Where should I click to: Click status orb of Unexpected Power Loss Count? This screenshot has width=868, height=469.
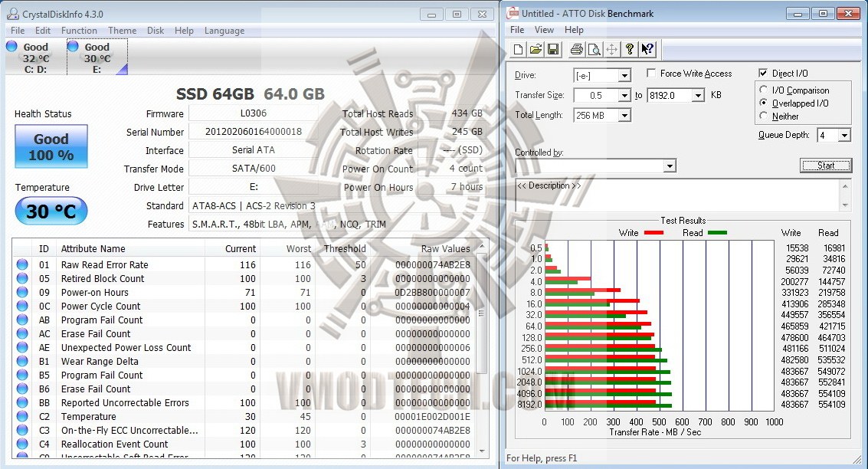[x=22, y=348]
